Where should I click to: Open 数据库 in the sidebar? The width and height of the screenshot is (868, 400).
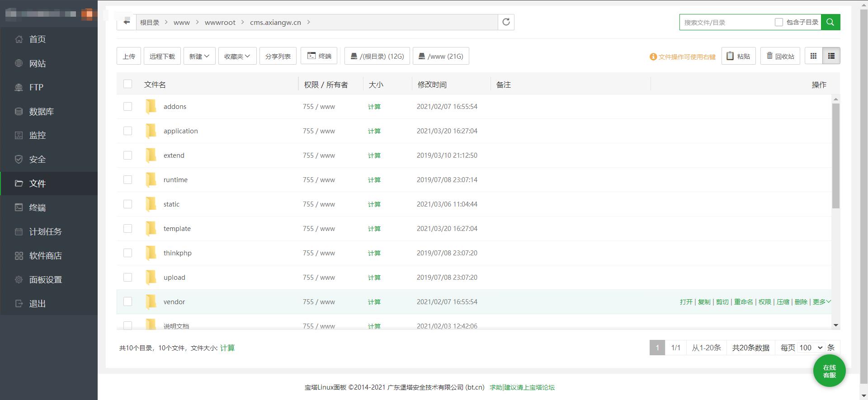(49, 111)
